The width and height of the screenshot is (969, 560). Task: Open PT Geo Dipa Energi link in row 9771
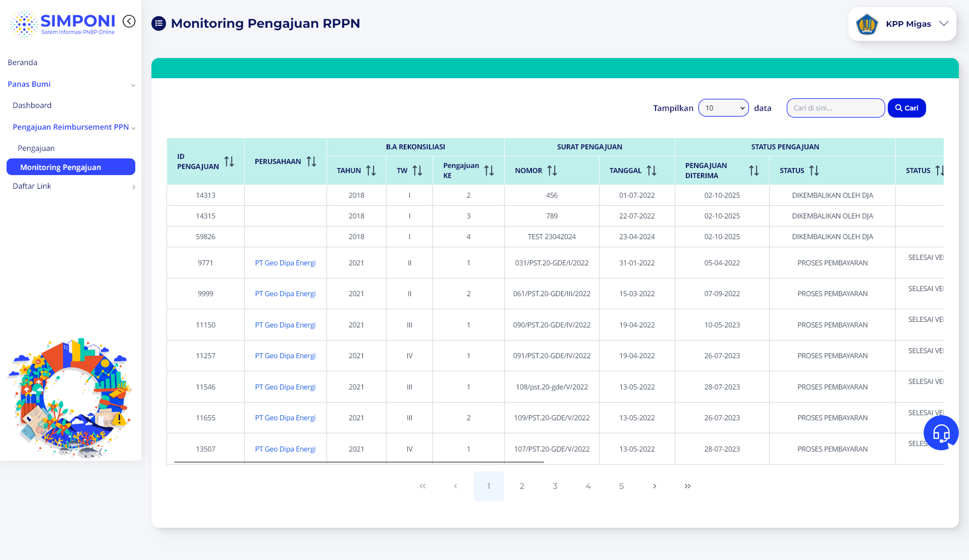[x=285, y=263]
